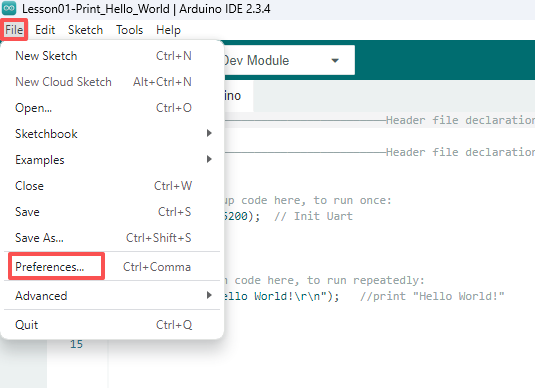Viewport: 535px width, 388px height.
Task: Choose Quit from the File menu
Action: pyautogui.click(x=112, y=325)
